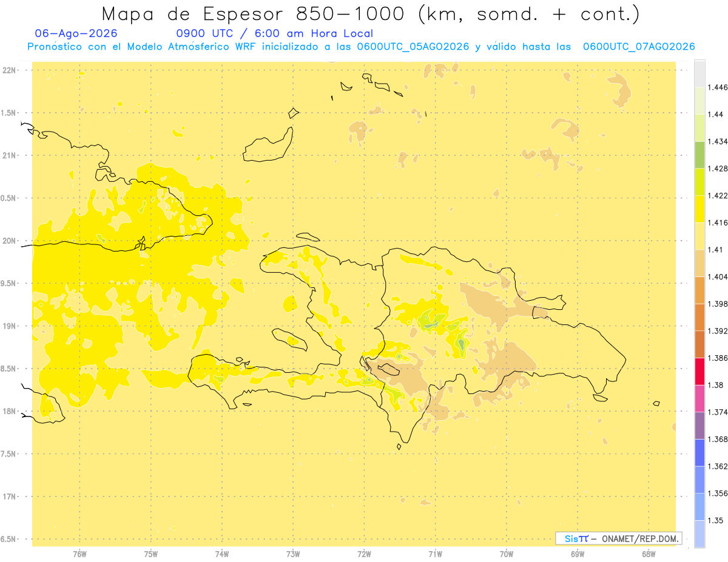Click the 70W longitude label
The height and width of the screenshot is (562, 728).
[507, 554]
